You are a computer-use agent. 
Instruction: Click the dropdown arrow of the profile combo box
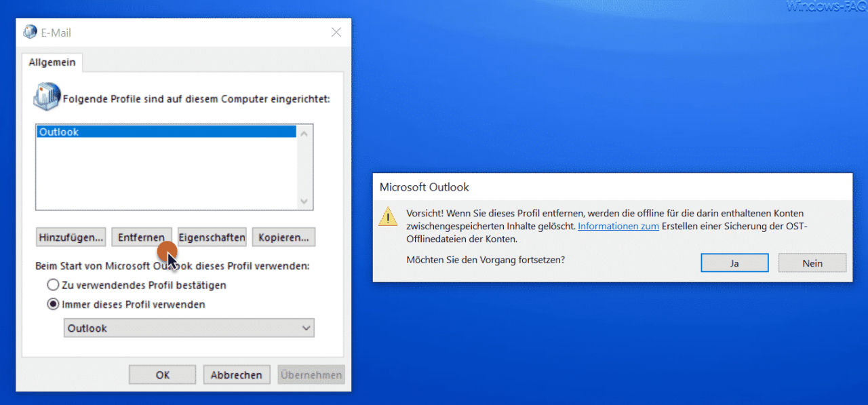pos(305,328)
